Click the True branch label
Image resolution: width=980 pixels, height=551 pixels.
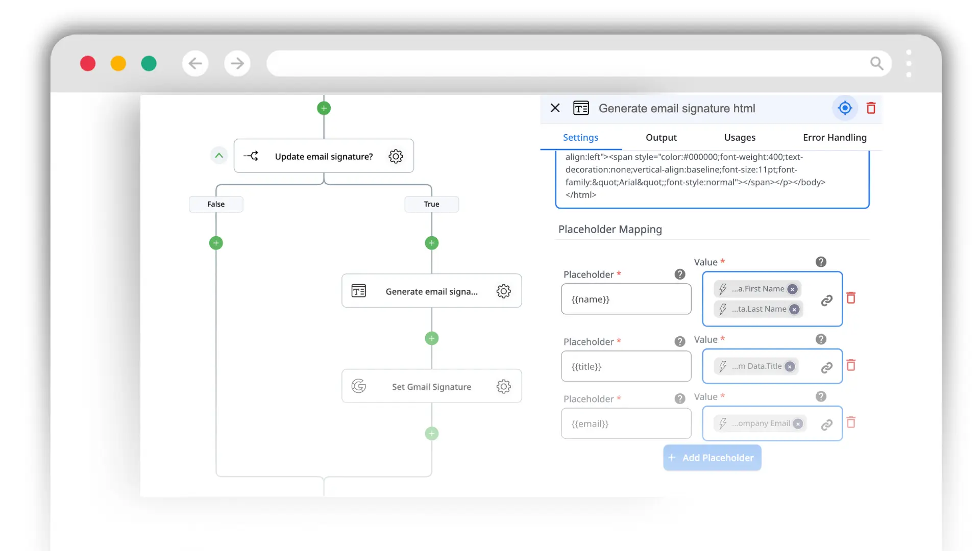point(432,204)
